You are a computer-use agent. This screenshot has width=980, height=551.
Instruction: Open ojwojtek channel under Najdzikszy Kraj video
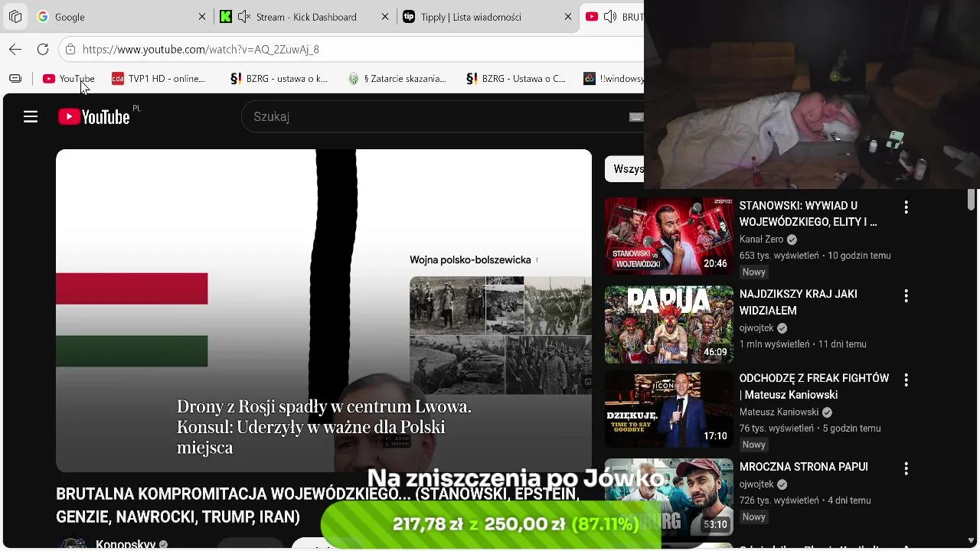757,328
